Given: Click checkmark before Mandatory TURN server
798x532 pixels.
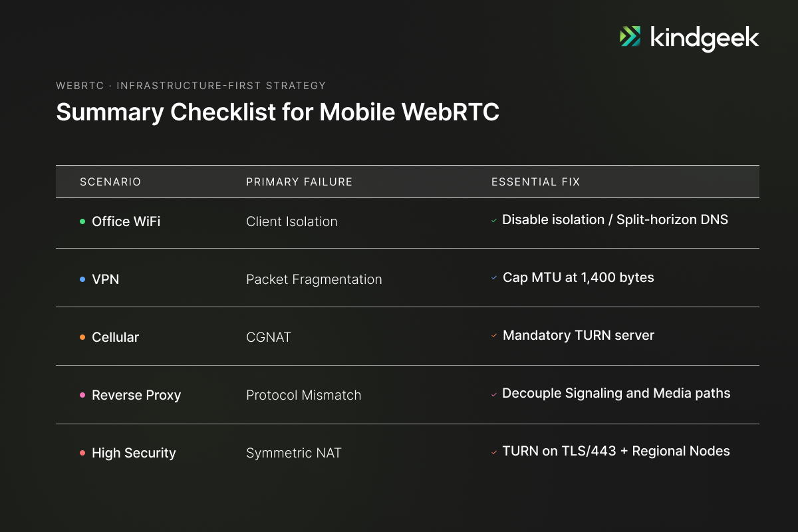Looking at the screenshot, I should click(x=494, y=336).
